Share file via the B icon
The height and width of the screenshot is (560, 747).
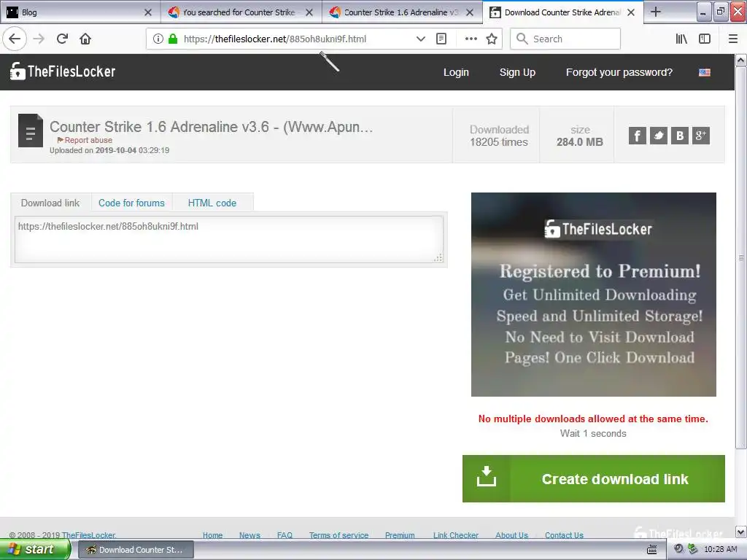coord(680,136)
